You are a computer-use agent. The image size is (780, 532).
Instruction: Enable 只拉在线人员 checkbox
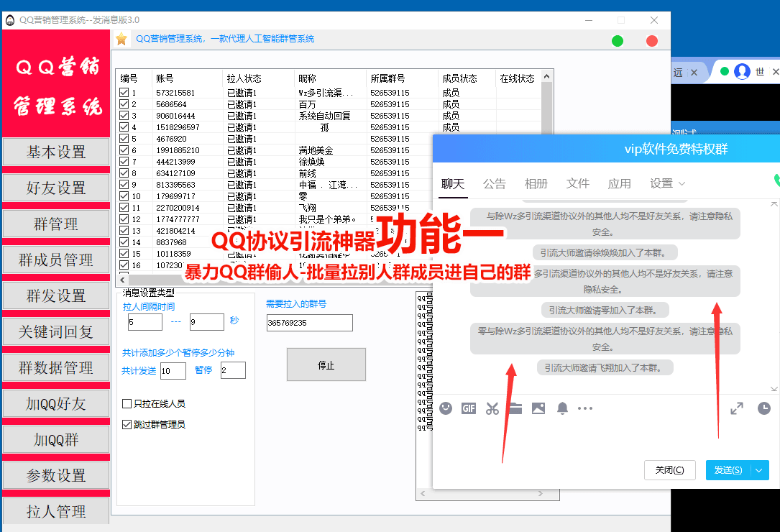127,403
